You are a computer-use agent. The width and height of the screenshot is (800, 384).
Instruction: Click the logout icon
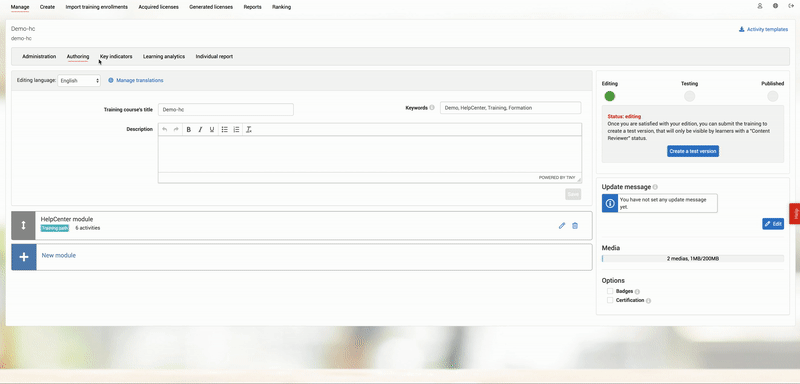point(791,6)
